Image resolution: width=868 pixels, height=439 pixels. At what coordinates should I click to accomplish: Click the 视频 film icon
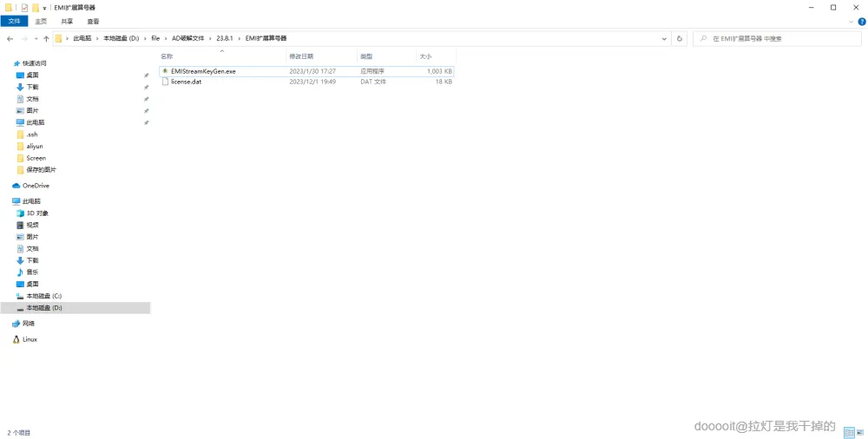[x=21, y=225]
